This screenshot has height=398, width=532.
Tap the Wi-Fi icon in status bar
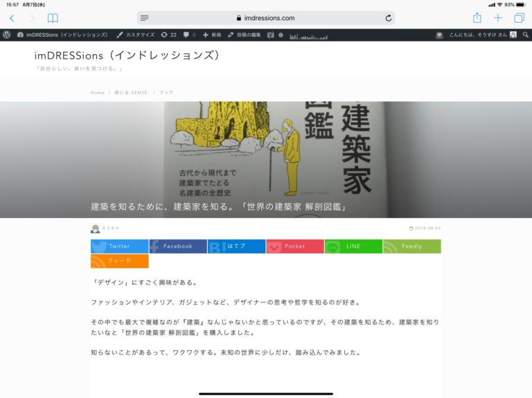point(499,5)
